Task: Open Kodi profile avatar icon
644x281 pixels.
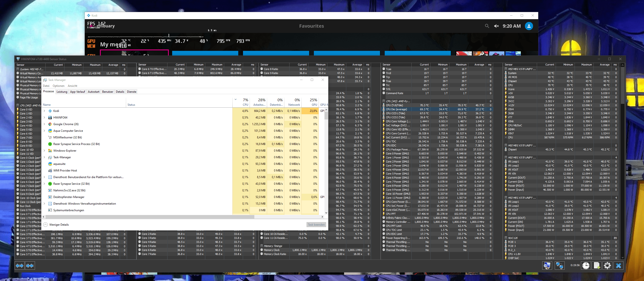Action: (x=529, y=26)
